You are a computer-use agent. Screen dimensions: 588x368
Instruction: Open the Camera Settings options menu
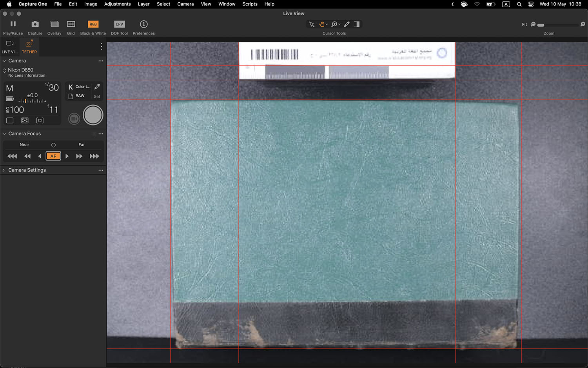tap(101, 170)
